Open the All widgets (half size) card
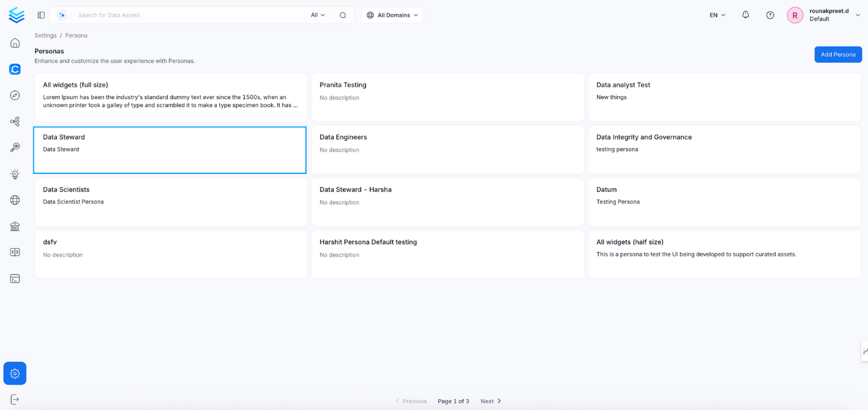The width and height of the screenshot is (868, 410). pyautogui.click(x=724, y=254)
